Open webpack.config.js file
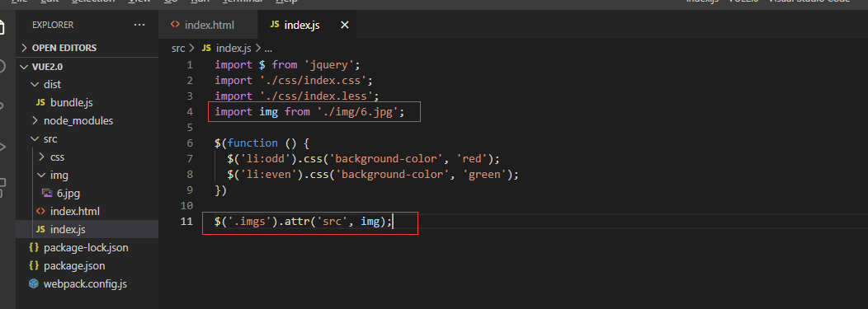Viewport: 868px width, 309px height. pos(87,284)
